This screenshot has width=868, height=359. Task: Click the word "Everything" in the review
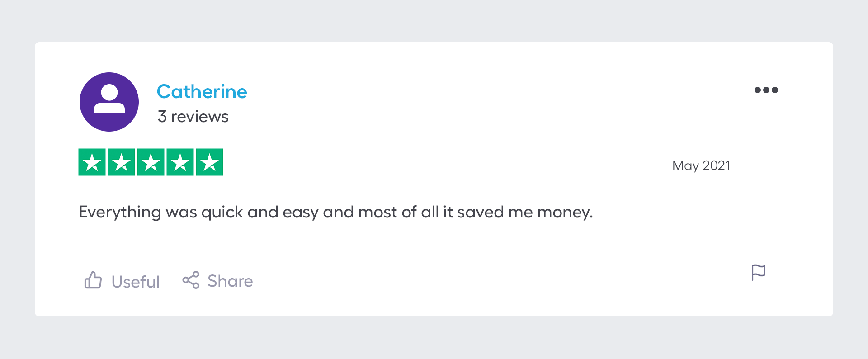[120, 212]
